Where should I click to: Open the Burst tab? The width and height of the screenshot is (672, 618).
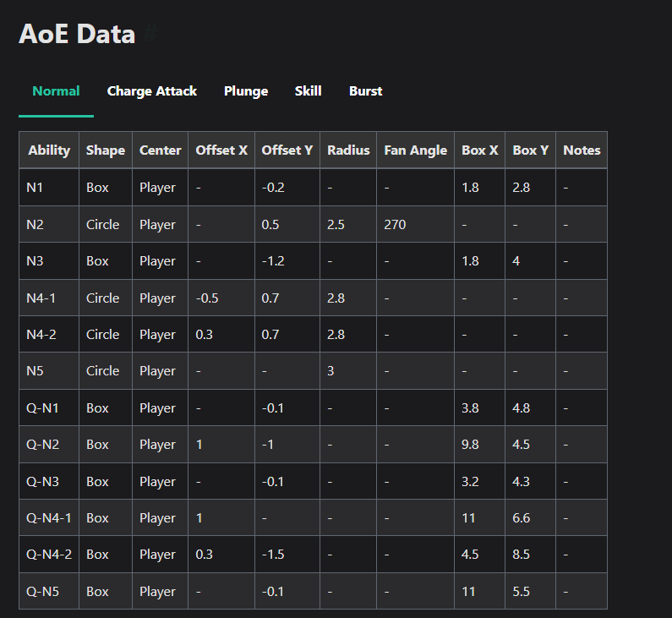(365, 90)
